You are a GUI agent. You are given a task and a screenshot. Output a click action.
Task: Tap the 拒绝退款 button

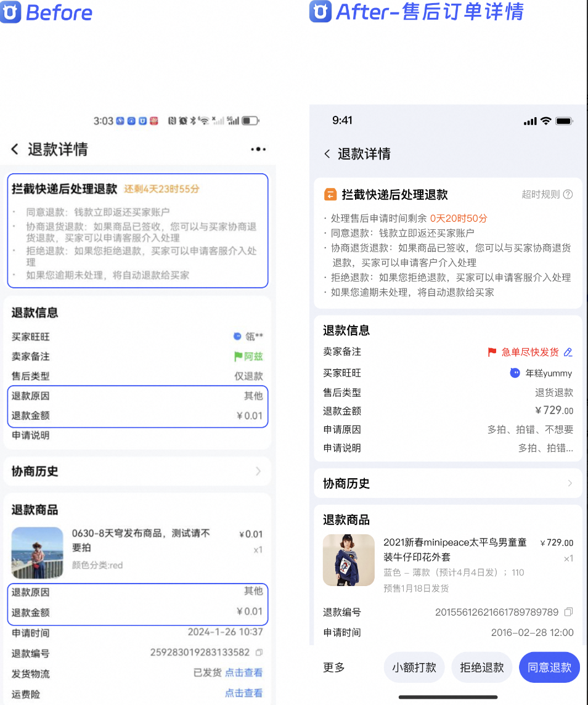pos(482,667)
